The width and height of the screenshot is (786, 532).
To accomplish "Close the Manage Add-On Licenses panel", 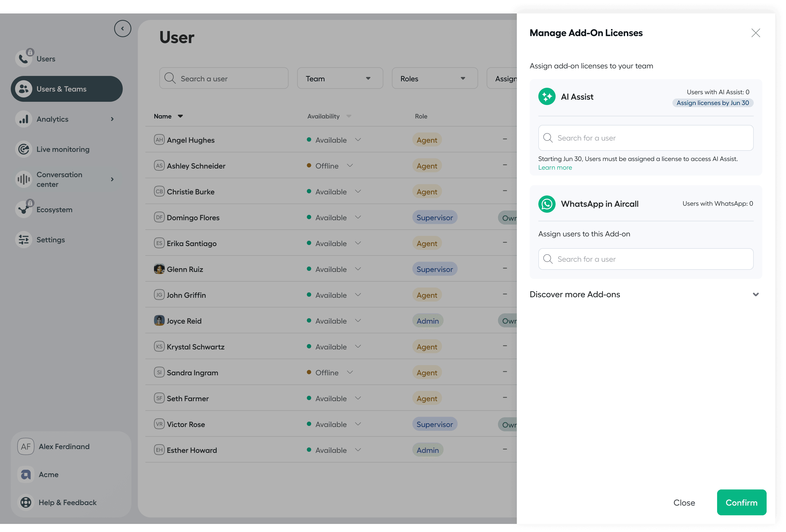I will tap(755, 33).
